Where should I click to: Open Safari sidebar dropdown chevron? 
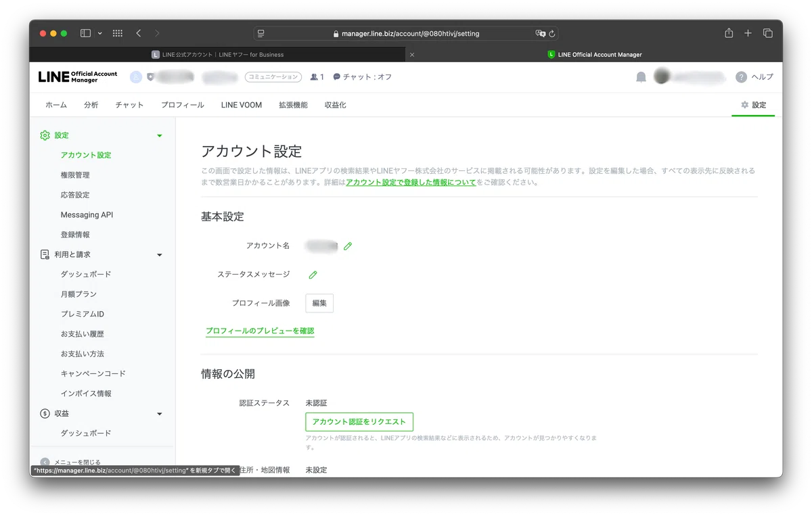pos(100,33)
